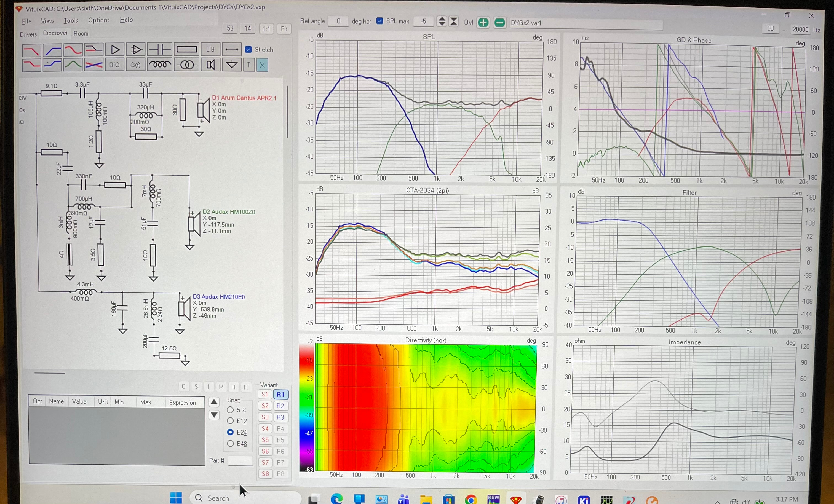
Task: Uncheck the Stretch checkbox
Action: click(x=248, y=49)
